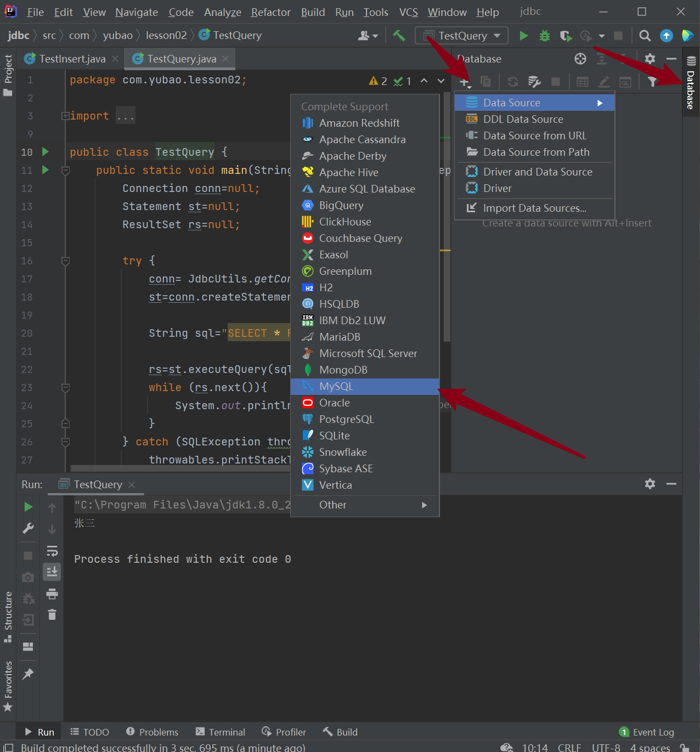This screenshot has height=752, width=700.
Task: Start debugging with the bug icon
Action: (x=545, y=36)
